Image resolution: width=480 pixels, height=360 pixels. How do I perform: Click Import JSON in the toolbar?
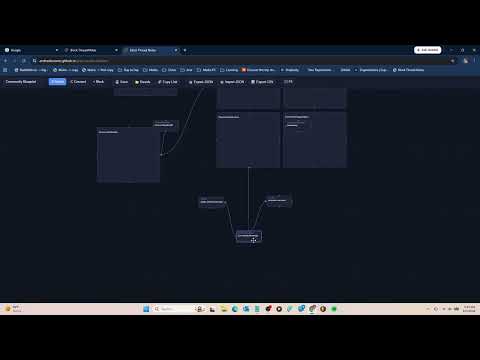[232, 82]
